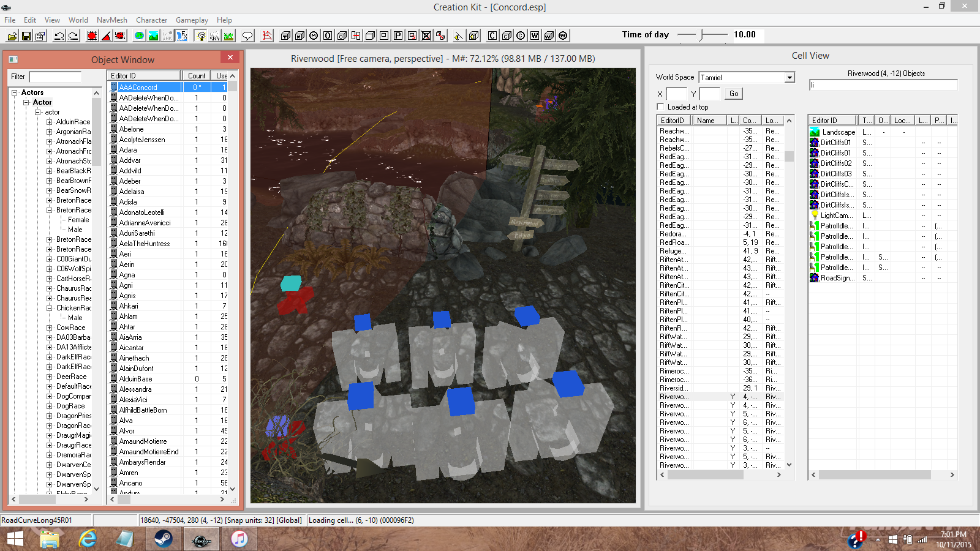Toggle the green grass display icon
The width and height of the screenshot is (980, 551).
click(x=228, y=36)
